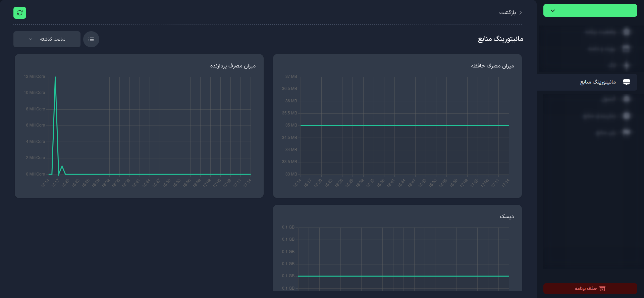Click the 12 MilliCore axis label

coord(34,77)
